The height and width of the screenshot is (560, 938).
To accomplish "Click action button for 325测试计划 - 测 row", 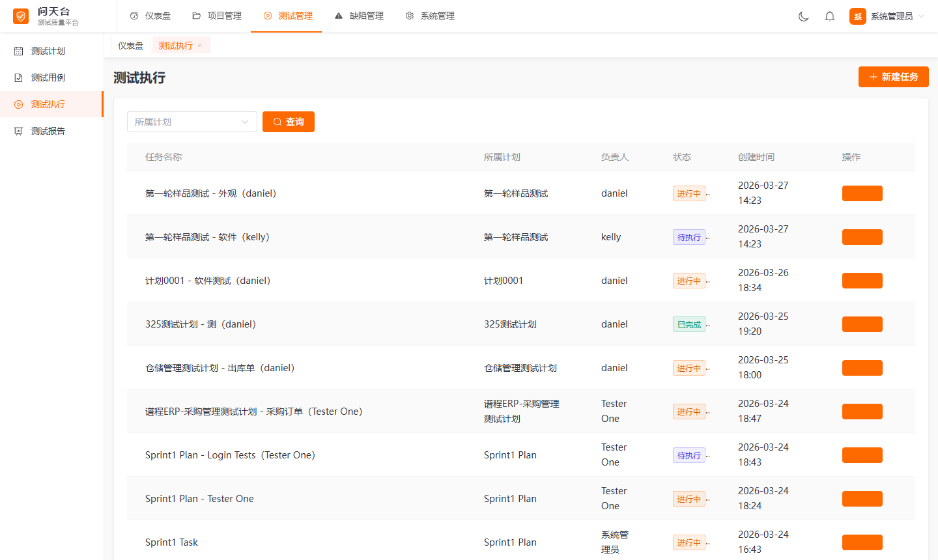I will click(862, 324).
